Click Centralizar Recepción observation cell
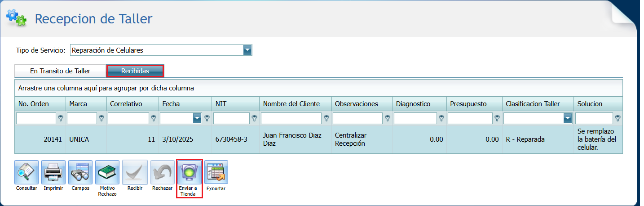The height and width of the screenshot is (206, 644). [362, 139]
